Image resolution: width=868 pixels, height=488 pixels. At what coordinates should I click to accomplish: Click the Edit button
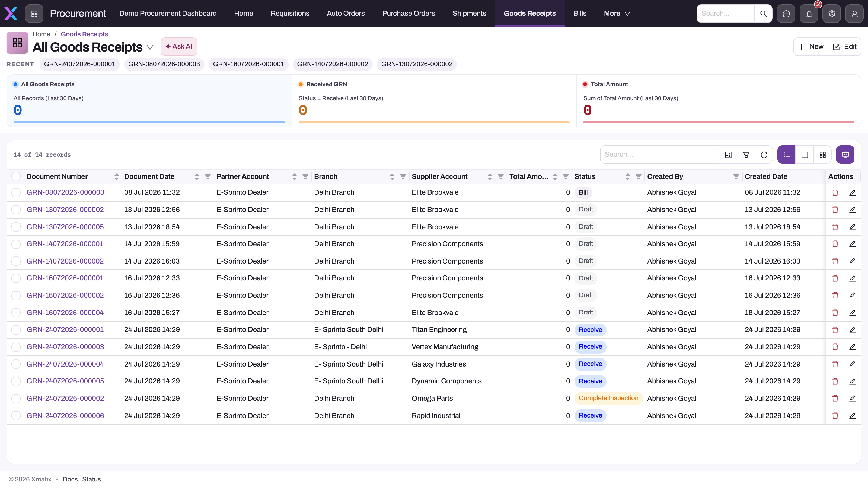(844, 46)
